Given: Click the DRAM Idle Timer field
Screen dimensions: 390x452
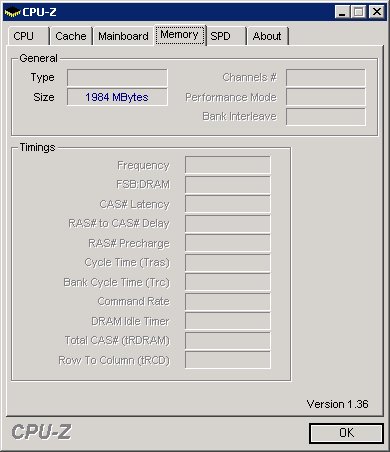Looking at the screenshot, I should point(228,321).
